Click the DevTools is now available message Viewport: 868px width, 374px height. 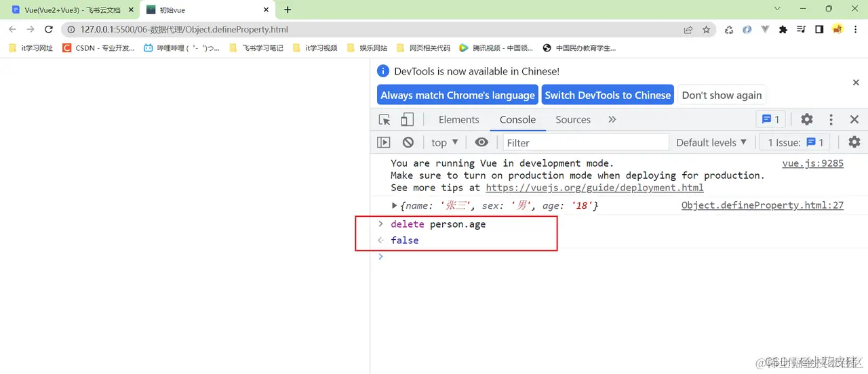coord(477,71)
